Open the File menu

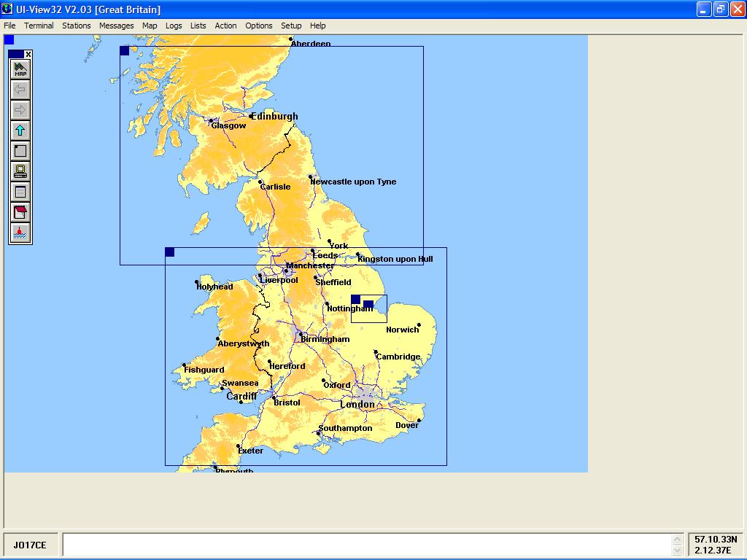click(x=9, y=26)
